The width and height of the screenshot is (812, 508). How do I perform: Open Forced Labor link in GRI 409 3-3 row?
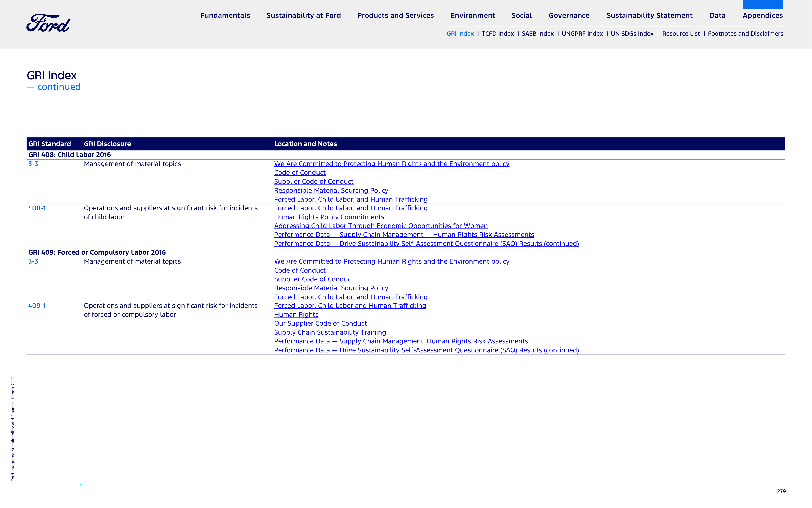click(x=351, y=297)
